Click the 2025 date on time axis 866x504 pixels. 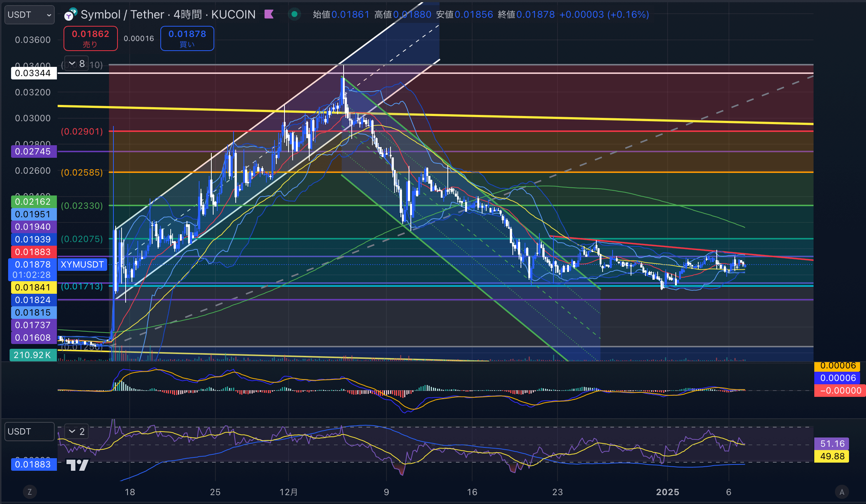668,492
